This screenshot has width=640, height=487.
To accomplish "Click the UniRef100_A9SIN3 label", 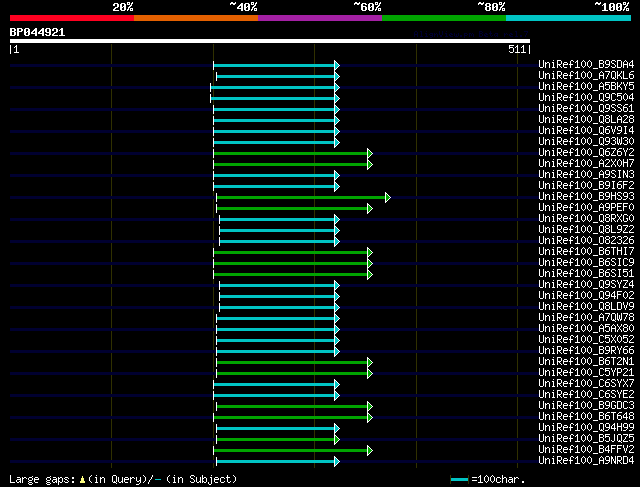I will pyautogui.click(x=586, y=175).
